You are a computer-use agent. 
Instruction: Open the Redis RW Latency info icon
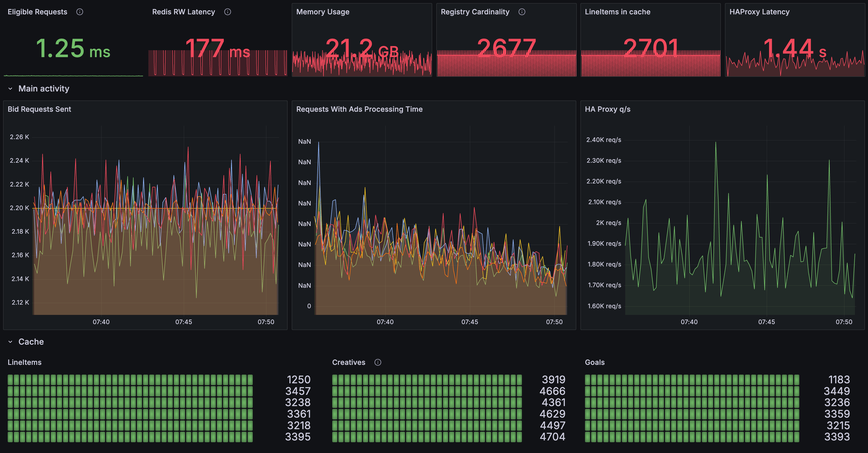227,12
